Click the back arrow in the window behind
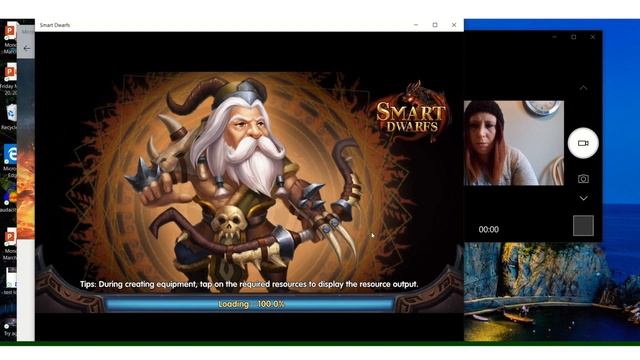The image size is (640, 360). click(27, 49)
